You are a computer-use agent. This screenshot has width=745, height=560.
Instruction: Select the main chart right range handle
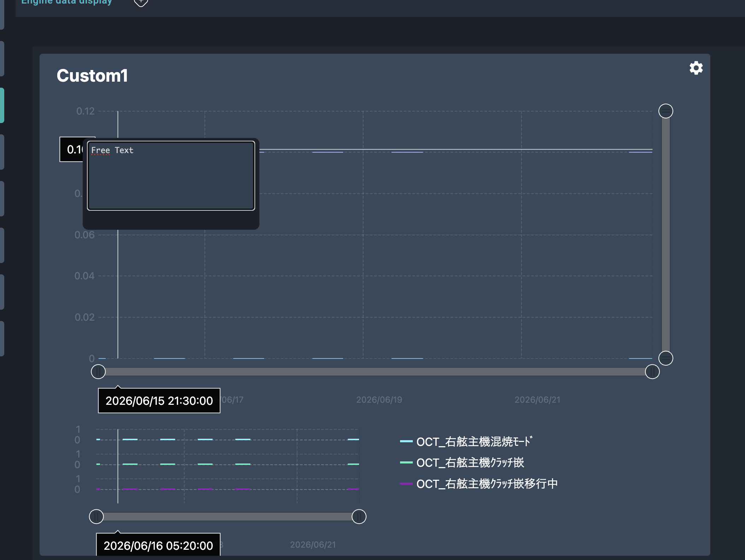point(652,372)
